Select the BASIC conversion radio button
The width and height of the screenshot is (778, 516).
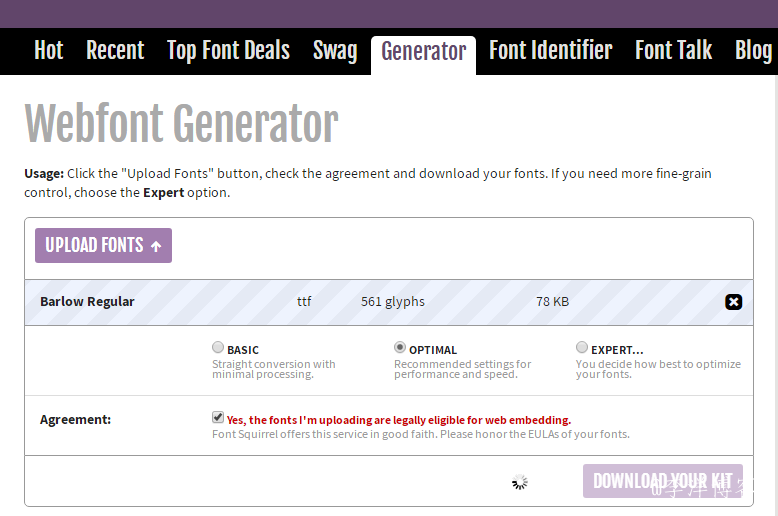[x=218, y=348]
